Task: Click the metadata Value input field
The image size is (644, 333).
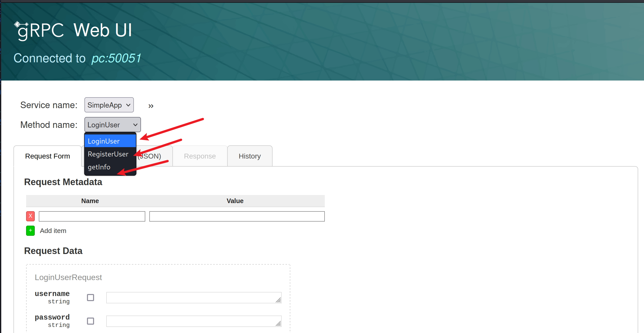Action: [x=237, y=216]
